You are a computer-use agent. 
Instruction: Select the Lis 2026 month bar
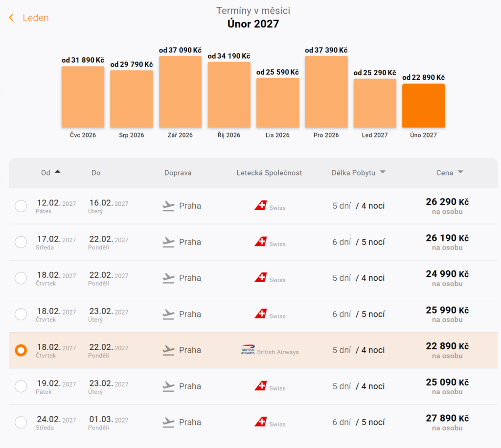[x=278, y=103]
